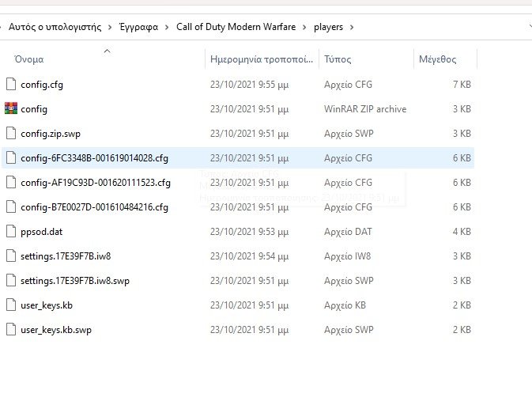Click the settings.17E39F7B.iw8 file icon
This screenshot has height=409, width=532.
pyautogui.click(x=11, y=256)
